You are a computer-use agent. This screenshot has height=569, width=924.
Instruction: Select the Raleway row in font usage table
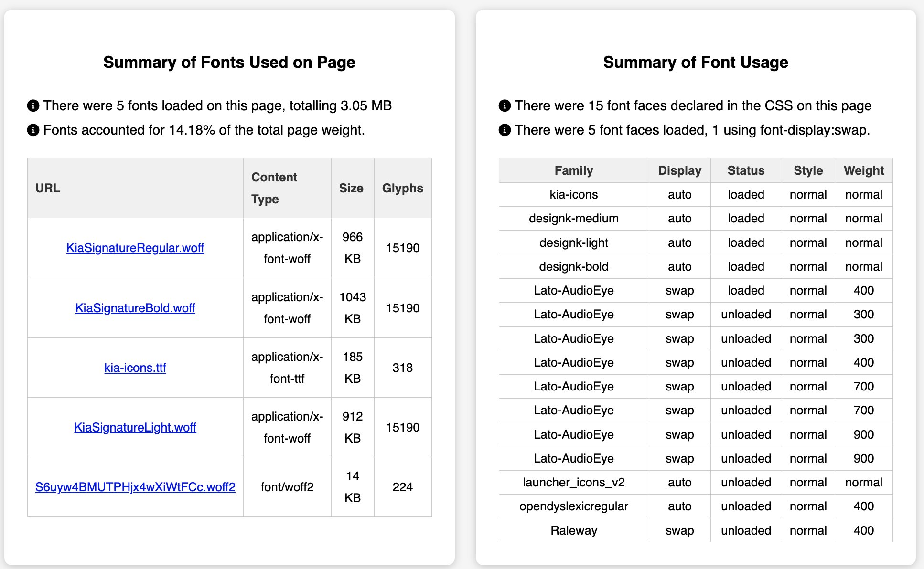[x=574, y=530]
